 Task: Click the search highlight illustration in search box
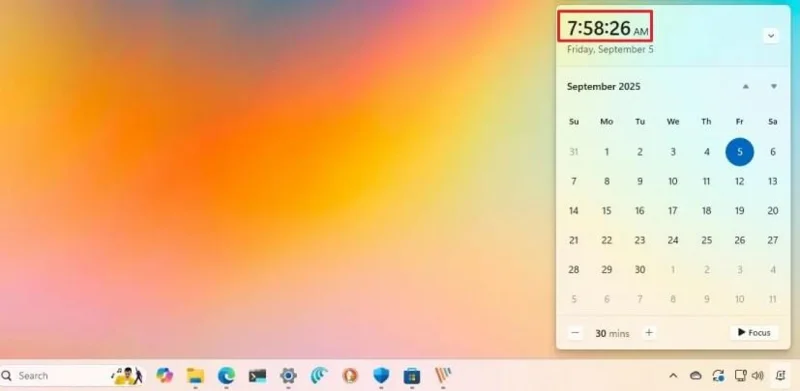127,376
